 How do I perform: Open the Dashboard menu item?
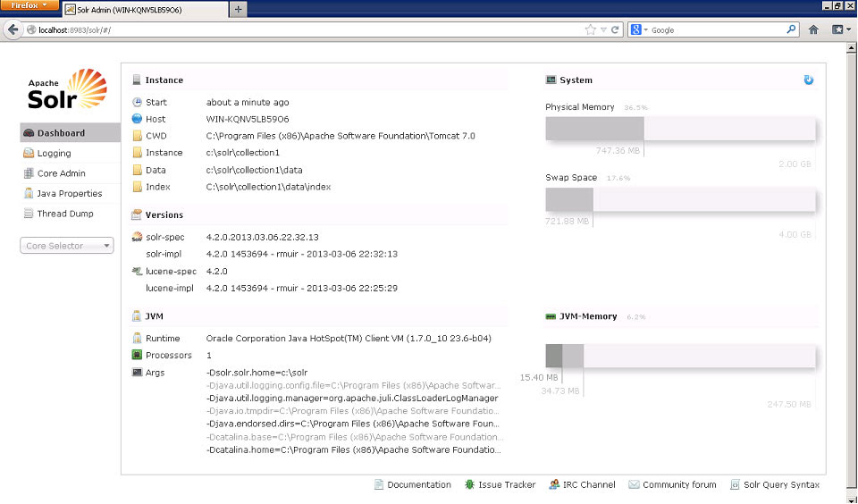pyautogui.click(x=70, y=133)
